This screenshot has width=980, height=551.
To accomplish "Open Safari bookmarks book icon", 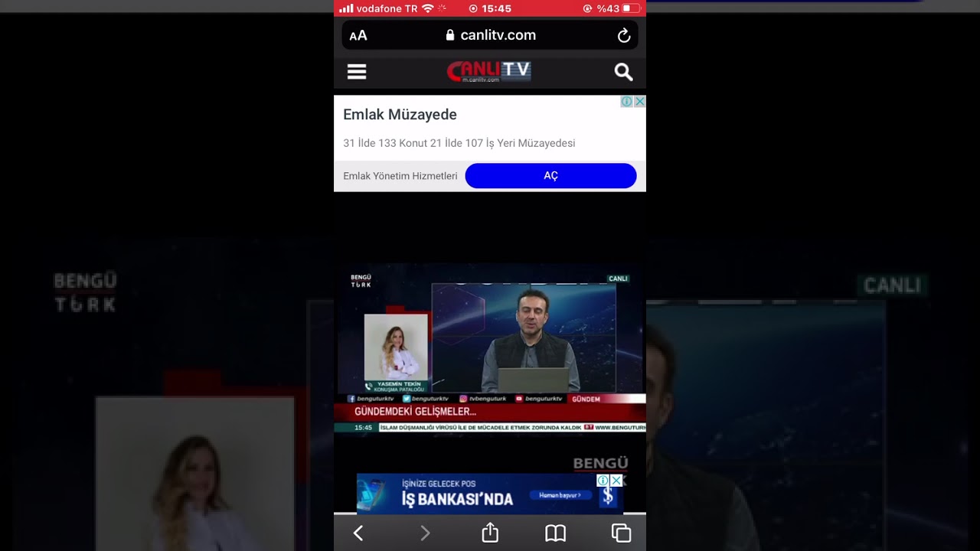I will [x=555, y=533].
